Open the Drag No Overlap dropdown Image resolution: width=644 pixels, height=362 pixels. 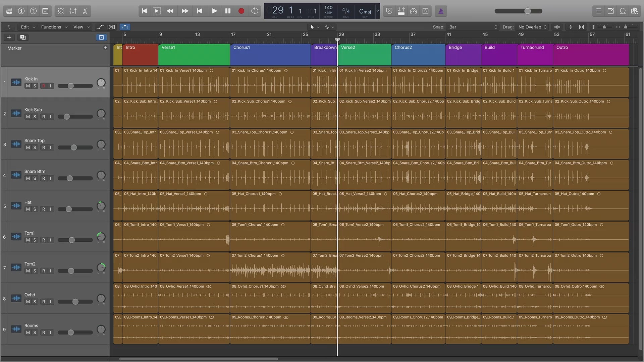[x=533, y=27]
